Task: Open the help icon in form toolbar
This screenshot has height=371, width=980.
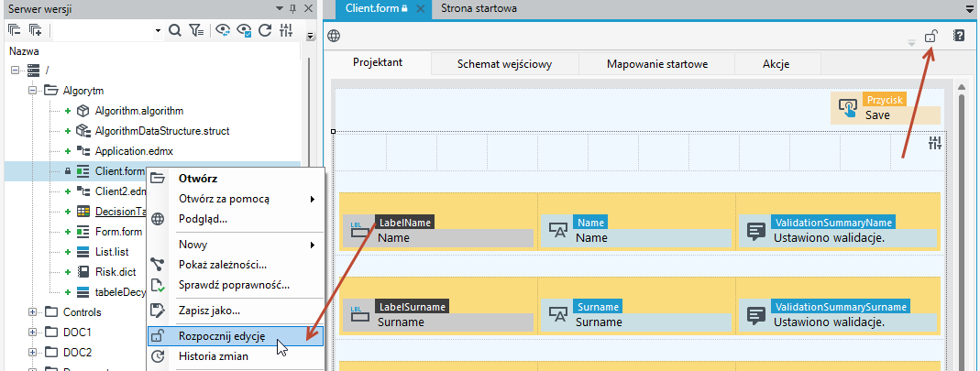Action: pyautogui.click(x=959, y=37)
